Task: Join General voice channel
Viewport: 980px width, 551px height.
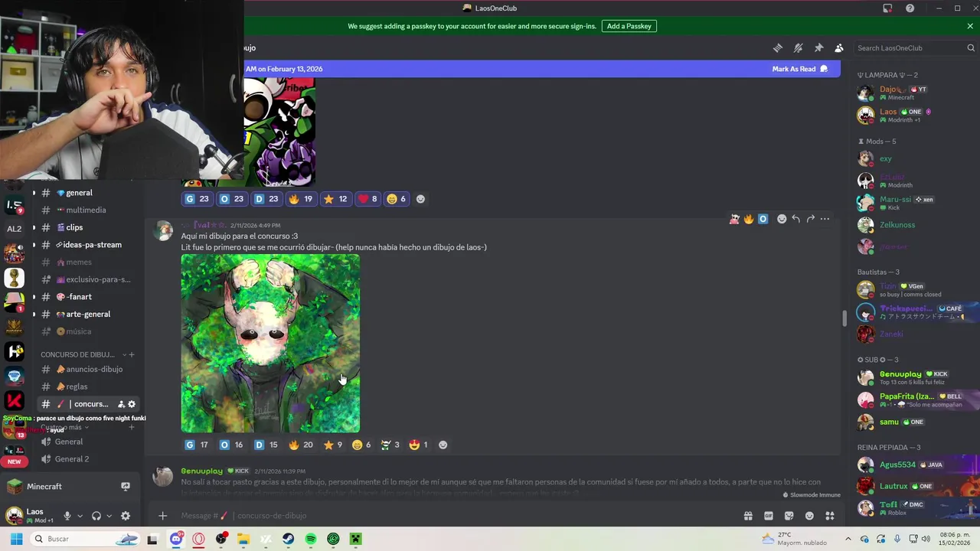Action: click(x=68, y=442)
